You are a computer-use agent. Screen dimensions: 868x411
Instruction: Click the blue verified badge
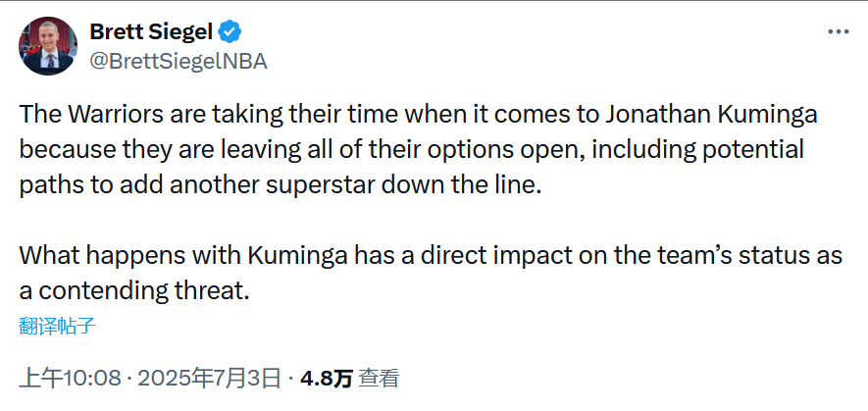tap(230, 32)
